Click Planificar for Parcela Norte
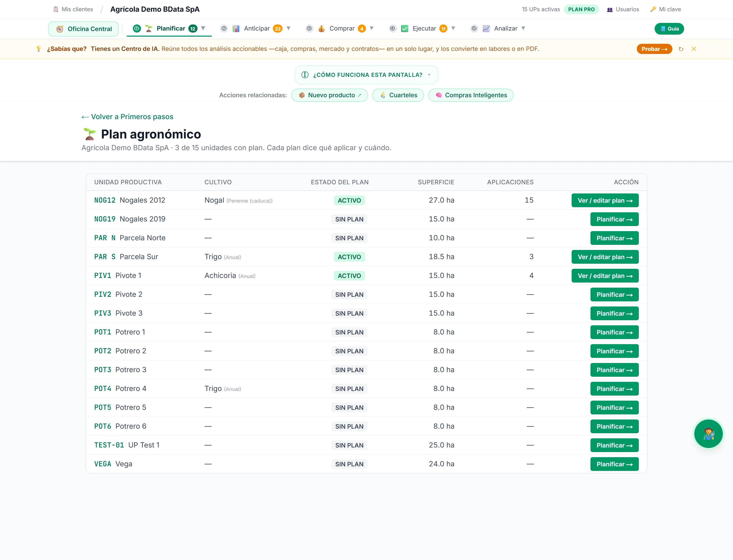Screen dimensions: 733x560 [x=614, y=238]
